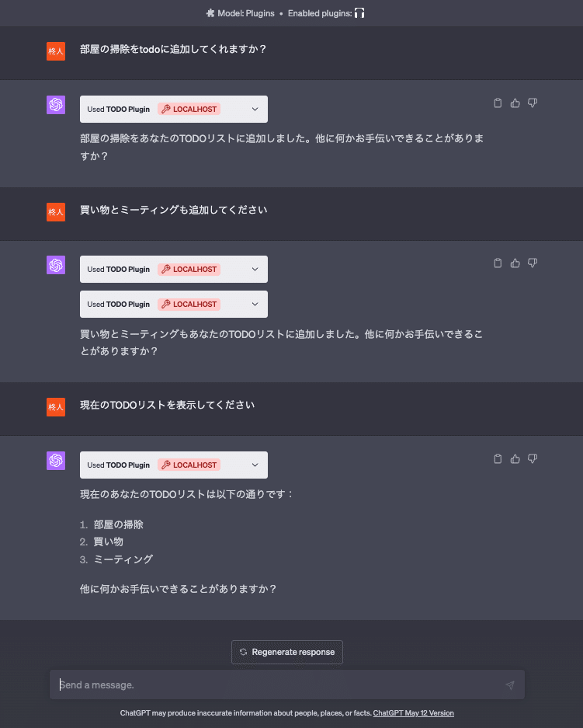The height and width of the screenshot is (728, 583).
Task: Like the TODO list response
Action: (515, 459)
